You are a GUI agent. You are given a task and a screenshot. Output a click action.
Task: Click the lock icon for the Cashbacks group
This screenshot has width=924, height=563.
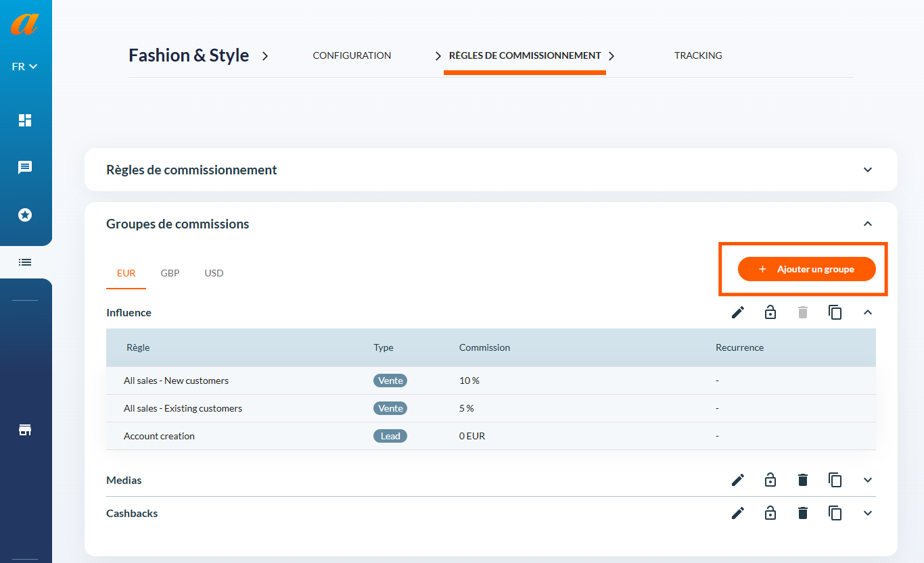pos(770,513)
